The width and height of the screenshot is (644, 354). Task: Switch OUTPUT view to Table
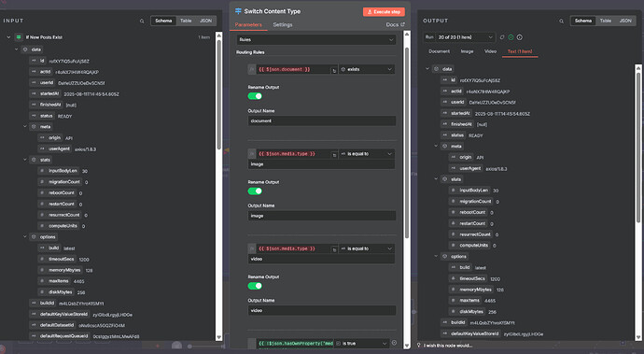[x=606, y=21]
